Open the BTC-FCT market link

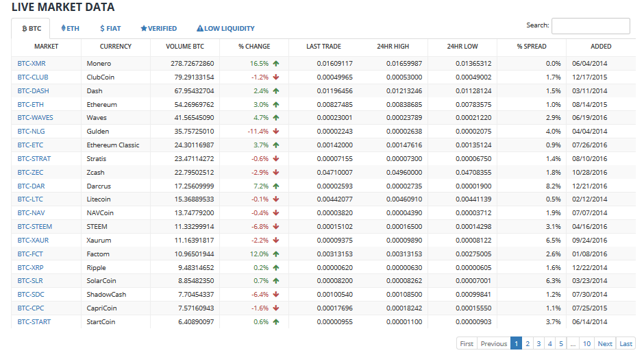pos(30,254)
